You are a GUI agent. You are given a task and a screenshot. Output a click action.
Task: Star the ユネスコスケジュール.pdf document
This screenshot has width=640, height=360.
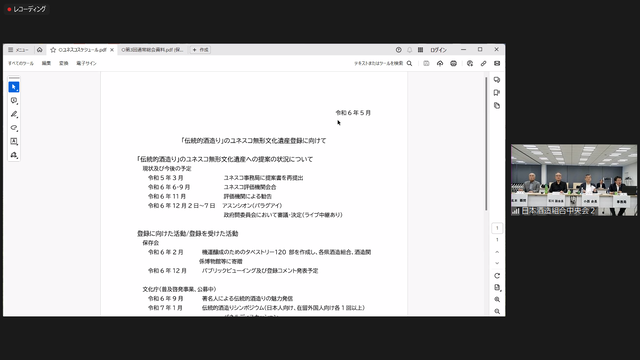coord(53,50)
